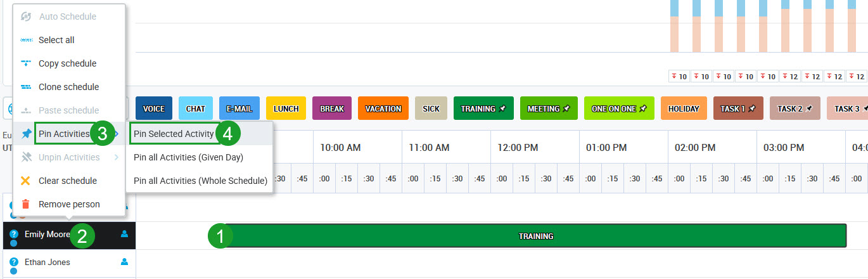Click the red Remove person trash icon

point(26,204)
